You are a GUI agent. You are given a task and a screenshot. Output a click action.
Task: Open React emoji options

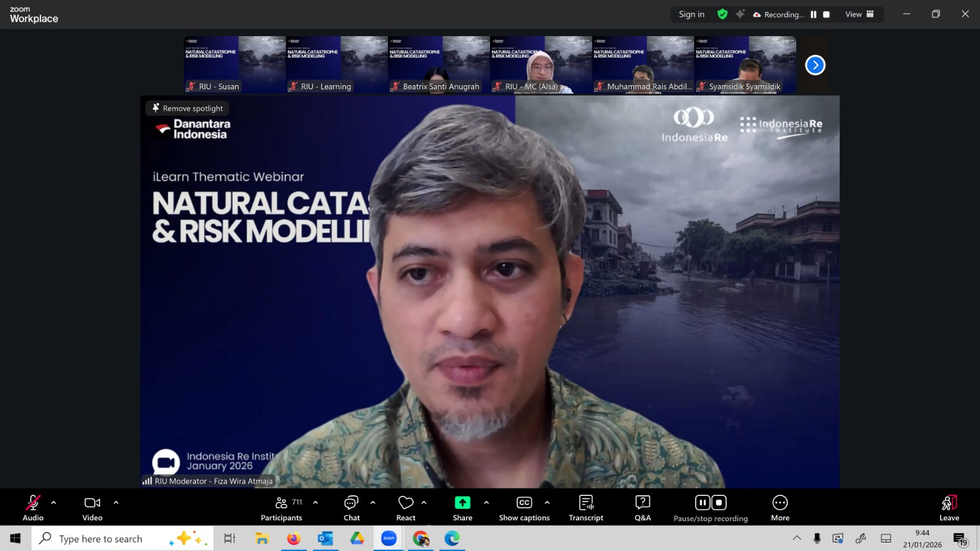(405, 508)
